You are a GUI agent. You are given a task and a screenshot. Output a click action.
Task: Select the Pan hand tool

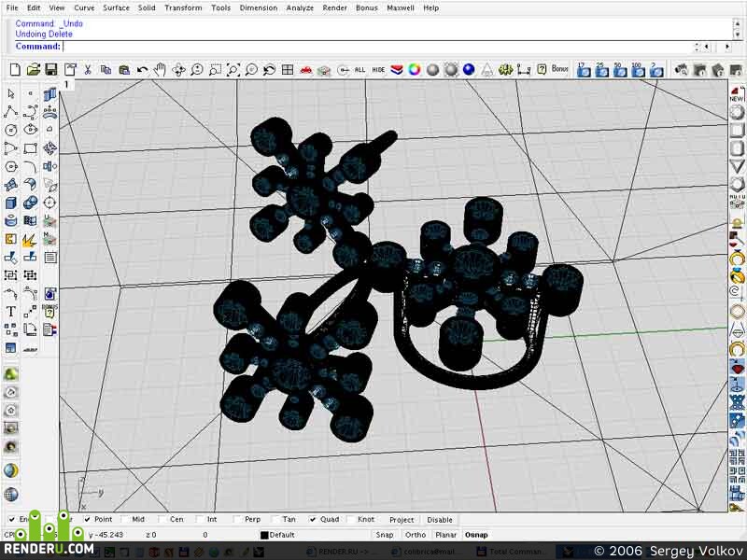click(160, 70)
